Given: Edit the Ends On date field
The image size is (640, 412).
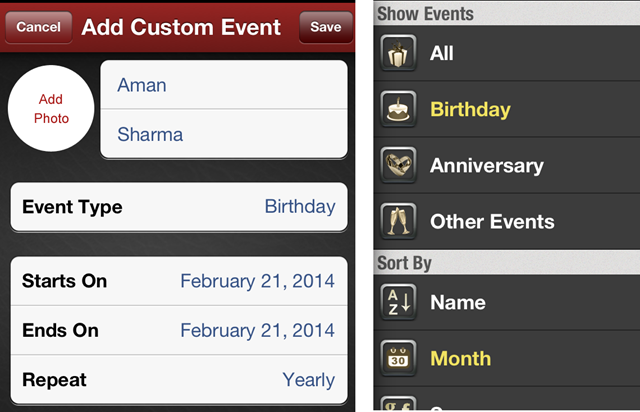Looking at the screenshot, I should click(179, 330).
